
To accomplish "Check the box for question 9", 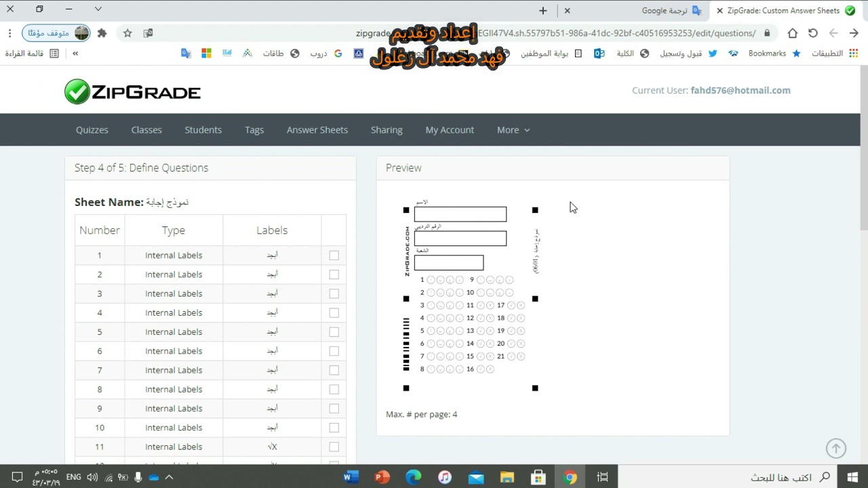I will 334,409.
